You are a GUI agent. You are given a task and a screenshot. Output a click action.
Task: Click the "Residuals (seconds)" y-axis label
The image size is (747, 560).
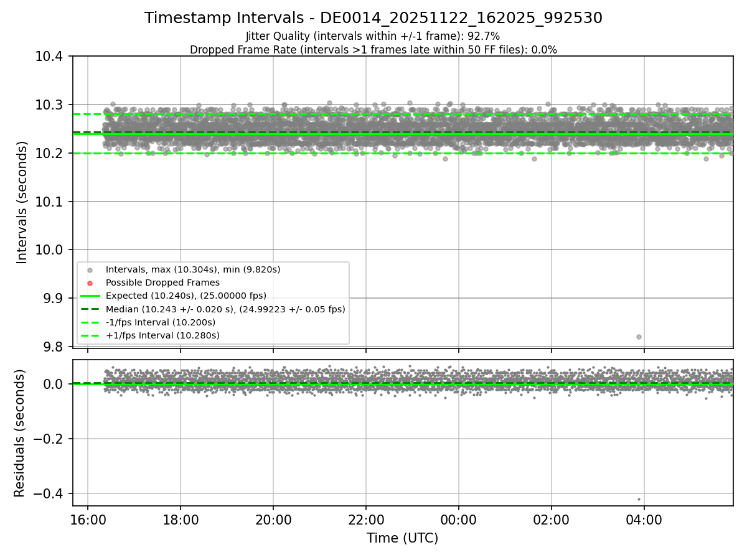(x=20, y=433)
